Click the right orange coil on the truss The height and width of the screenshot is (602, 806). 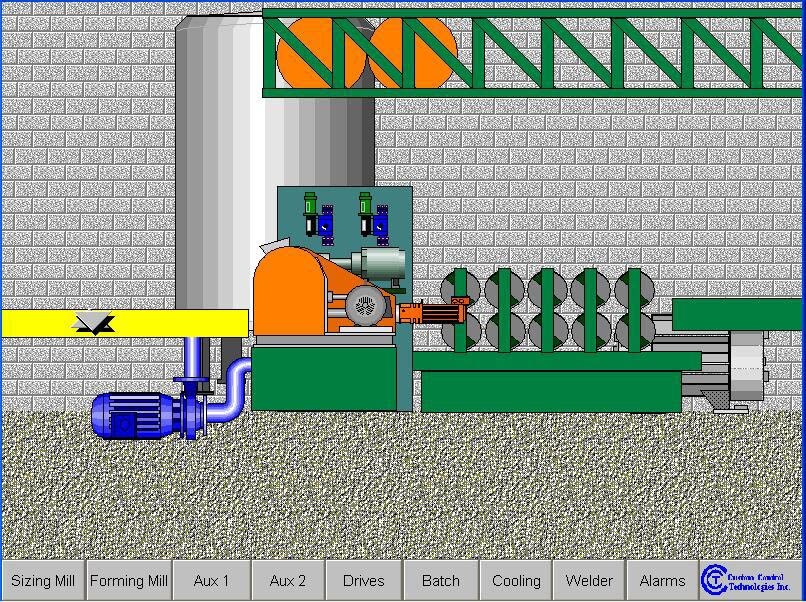(x=412, y=52)
